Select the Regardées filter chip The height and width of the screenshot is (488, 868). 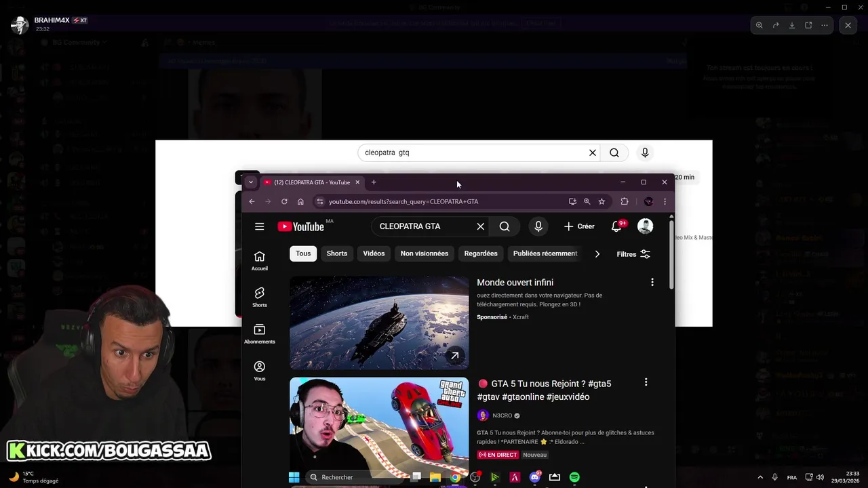pos(481,253)
